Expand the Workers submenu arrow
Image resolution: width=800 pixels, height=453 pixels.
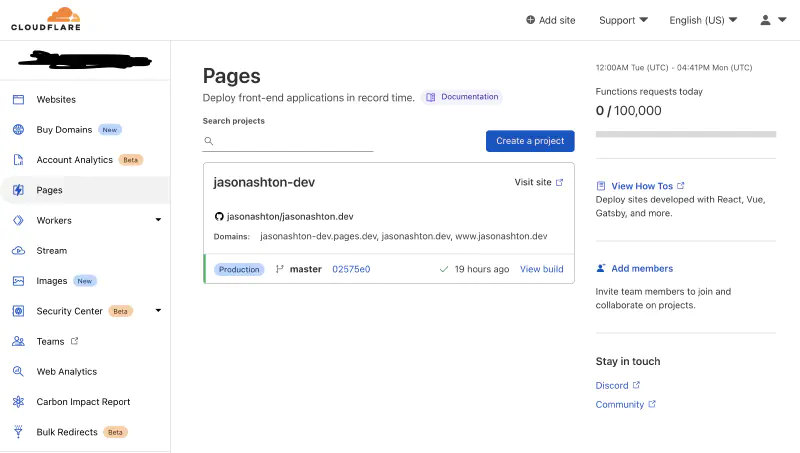pos(158,220)
